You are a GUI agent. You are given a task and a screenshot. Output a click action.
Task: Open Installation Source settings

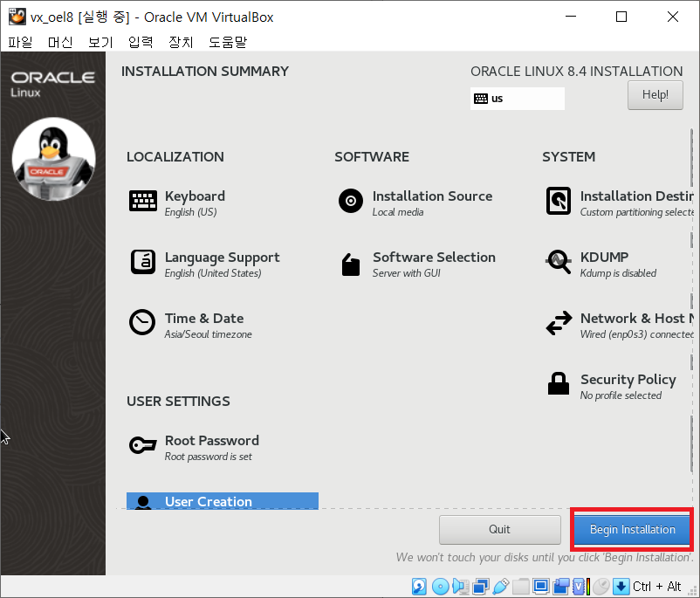coord(415,203)
